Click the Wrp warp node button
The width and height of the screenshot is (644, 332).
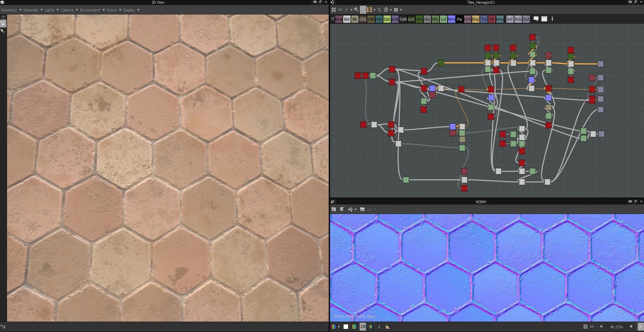(500, 19)
